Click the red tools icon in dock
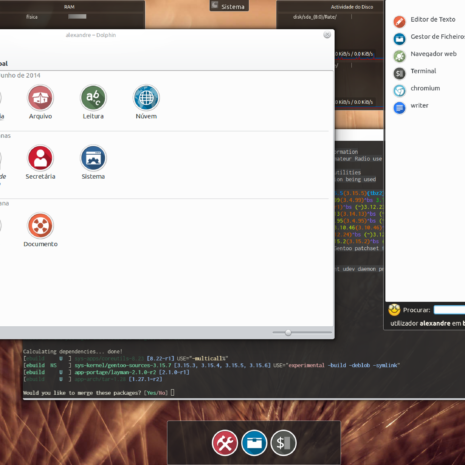Image resolution: width=465 pixels, height=465 pixels. pyautogui.click(x=225, y=443)
